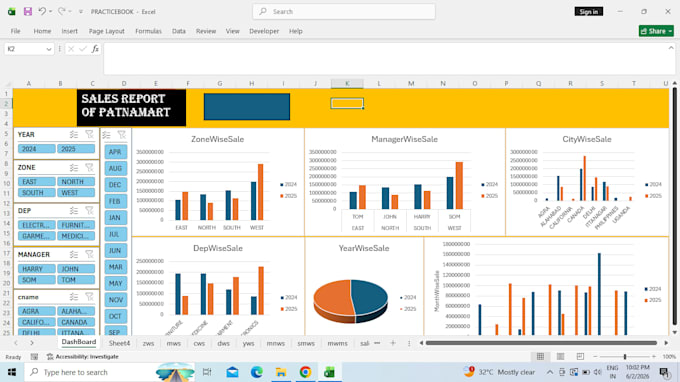Viewport: 680px width, 382px height.
Task: Clear the filter on the MANAGER slicer
Action: (x=89, y=255)
